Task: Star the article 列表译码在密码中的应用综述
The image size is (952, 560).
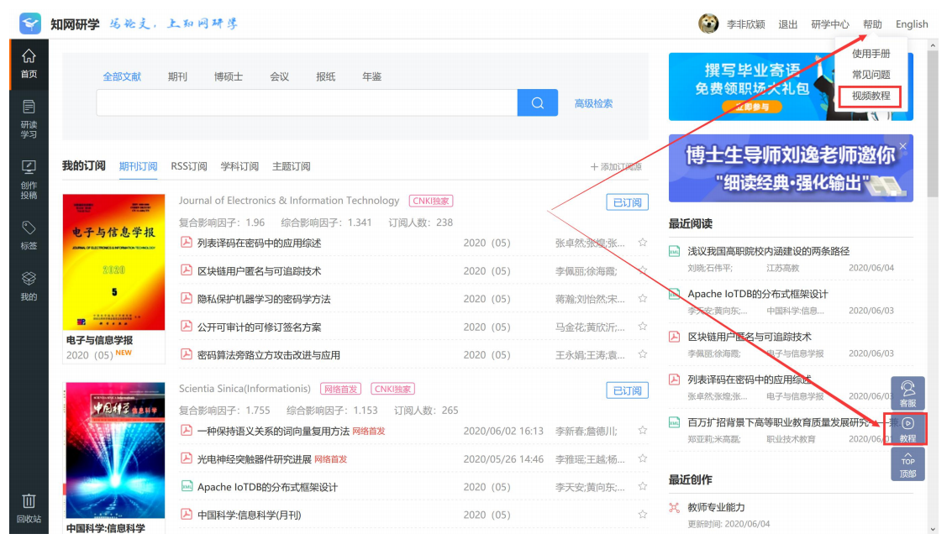Action: click(643, 243)
